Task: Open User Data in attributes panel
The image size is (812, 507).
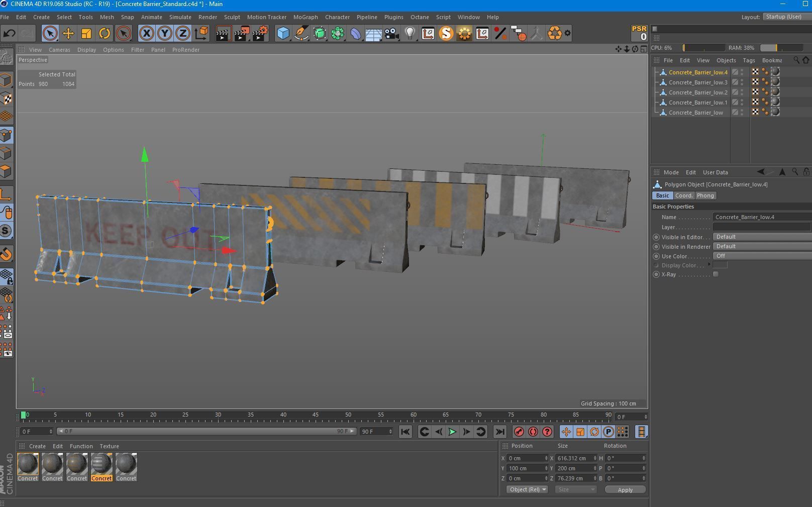Action: (715, 172)
